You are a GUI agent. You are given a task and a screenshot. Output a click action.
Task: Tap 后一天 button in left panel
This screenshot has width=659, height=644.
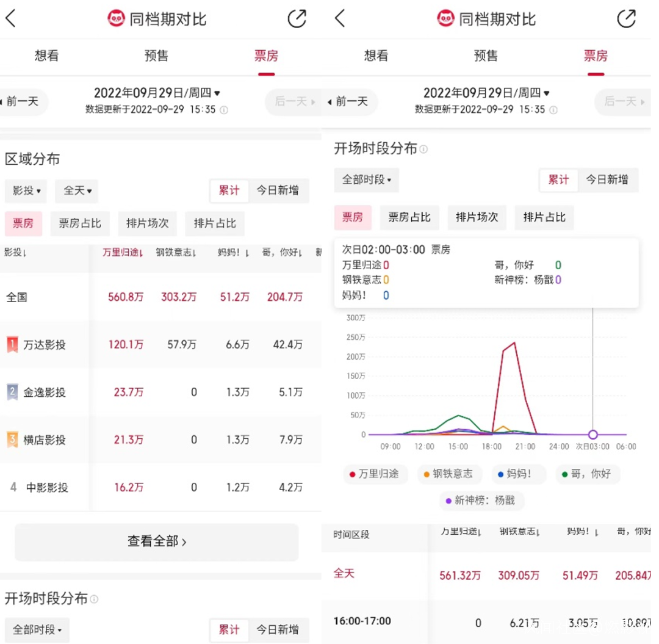click(293, 101)
